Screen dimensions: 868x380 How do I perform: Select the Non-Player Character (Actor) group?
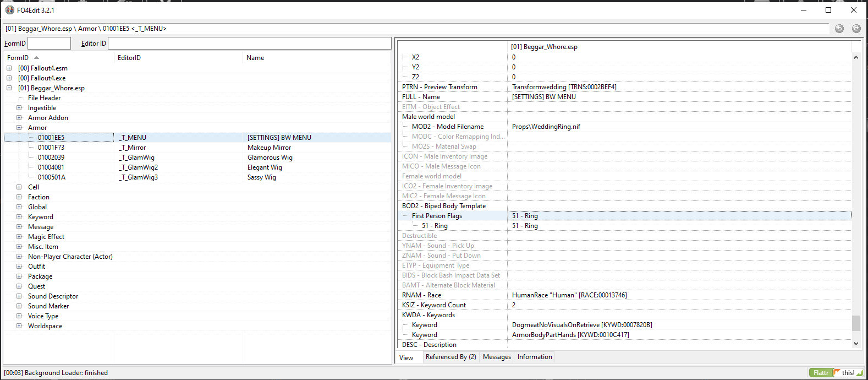pyautogui.click(x=70, y=257)
